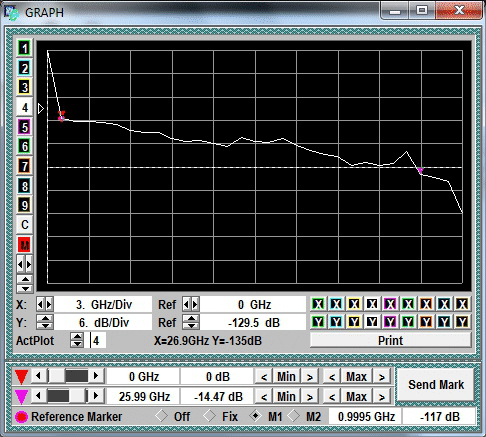Viewport: 486px width, 437px height.
Task: Toggle first green X axis icon
Action: 319,304
